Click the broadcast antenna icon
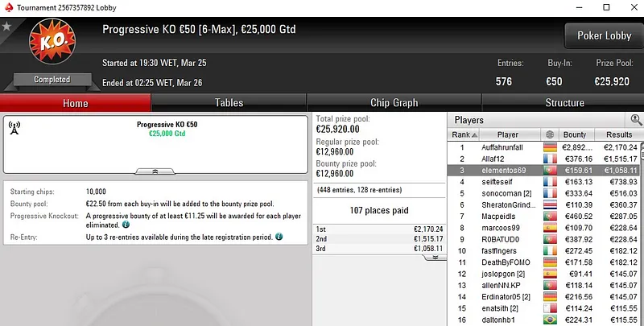The height and width of the screenshot is (326, 644). (14, 127)
